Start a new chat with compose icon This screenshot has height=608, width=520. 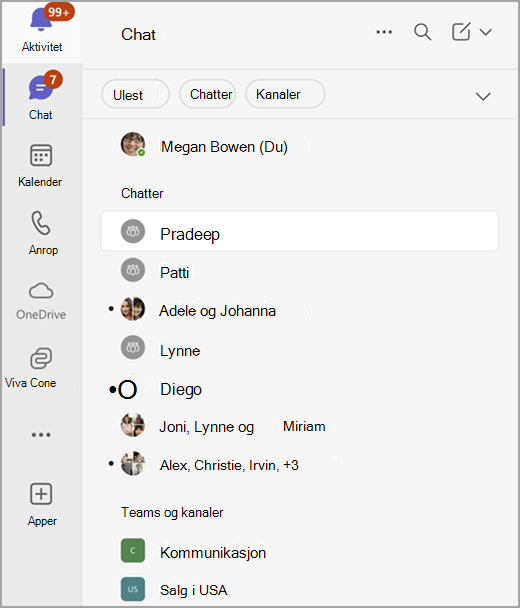[461, 31]
